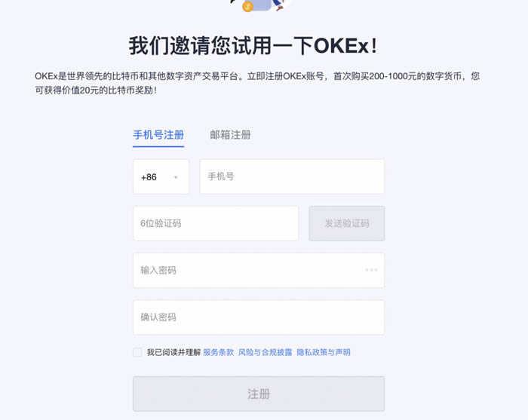Screen dimensions: 528x420
Task: Click the 我已阅读并理解 agreement label
Action: [x=173, y=352]
